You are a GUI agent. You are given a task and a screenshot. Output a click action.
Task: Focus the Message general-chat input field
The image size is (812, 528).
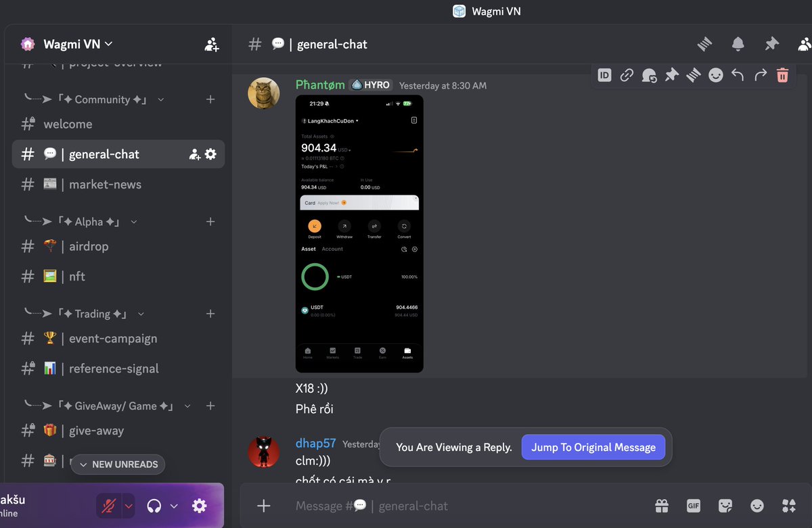pos(467,506)
